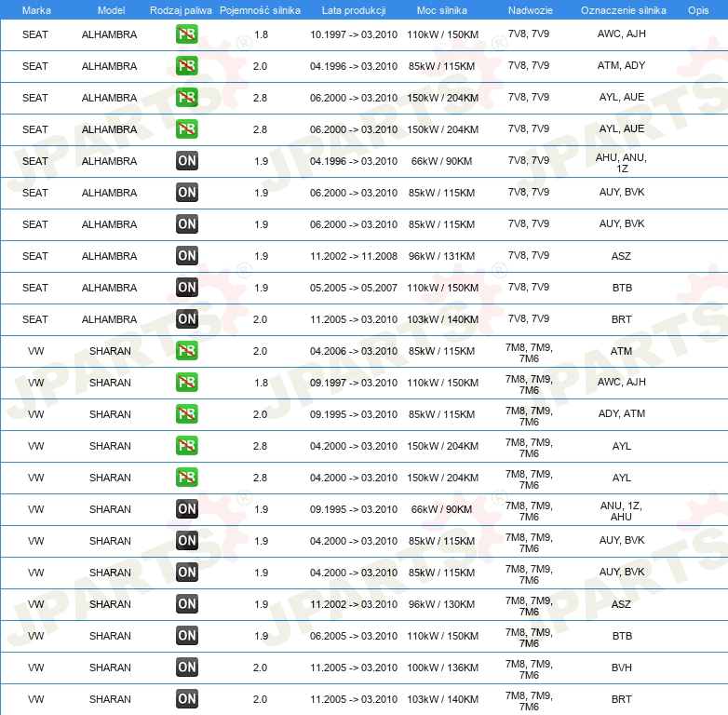Click the Lata produkcji column header
The height and width of the screenshot is (715, 728).
coord(354,10)
